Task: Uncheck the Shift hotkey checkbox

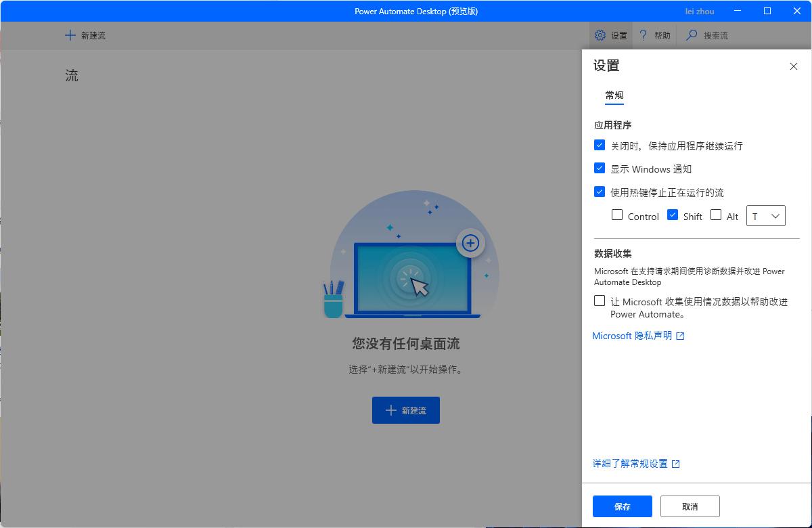Action: click(673, 215)
